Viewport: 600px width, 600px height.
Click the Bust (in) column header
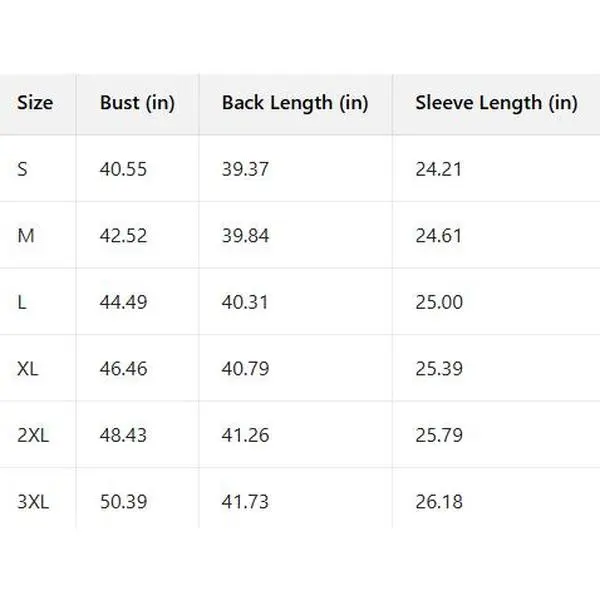coord(137,103)
